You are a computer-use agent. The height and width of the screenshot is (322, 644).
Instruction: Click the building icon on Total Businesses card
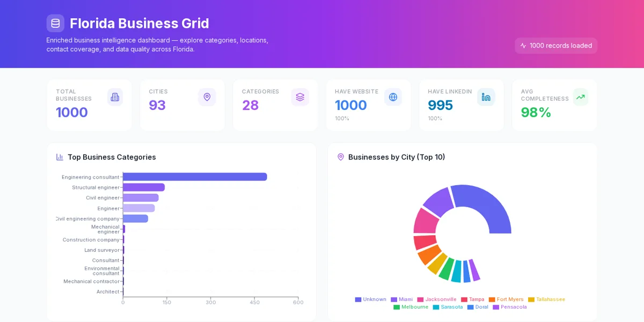point(115,97)
